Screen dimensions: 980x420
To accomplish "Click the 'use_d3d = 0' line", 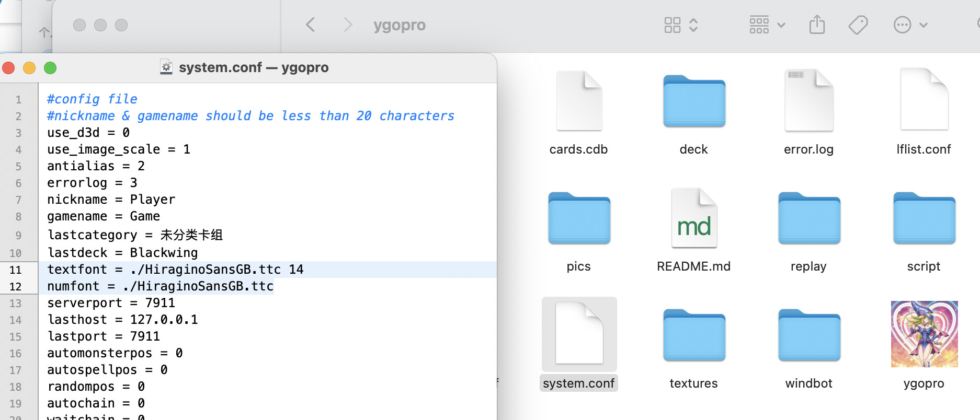I will 88,133.
